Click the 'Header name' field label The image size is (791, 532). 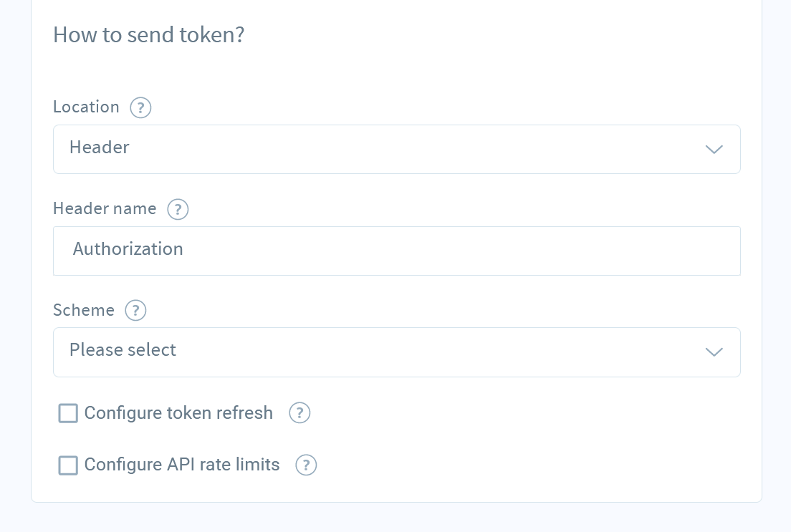tap(105, 209)
